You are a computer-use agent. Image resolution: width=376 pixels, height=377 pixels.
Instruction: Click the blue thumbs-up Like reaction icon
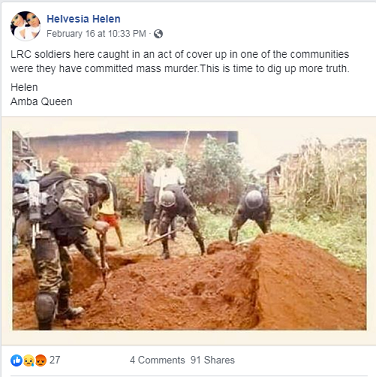[x=16, y=360]
